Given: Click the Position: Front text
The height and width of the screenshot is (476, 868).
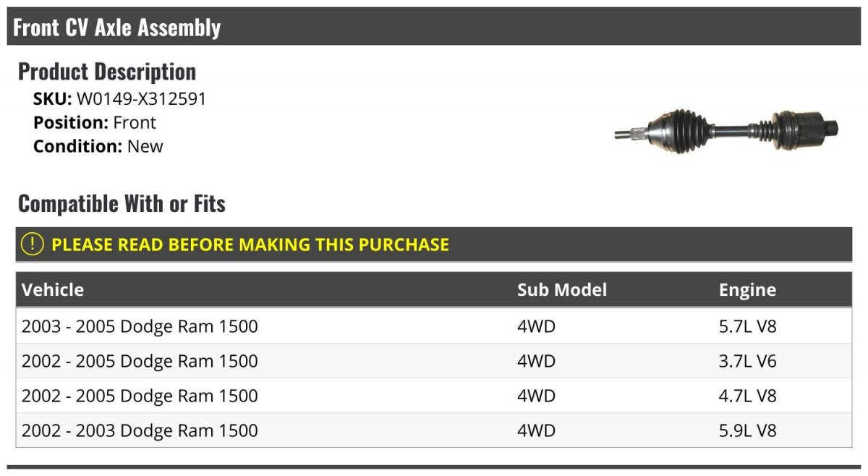Looking at the screenshot, I should point(95,122).
